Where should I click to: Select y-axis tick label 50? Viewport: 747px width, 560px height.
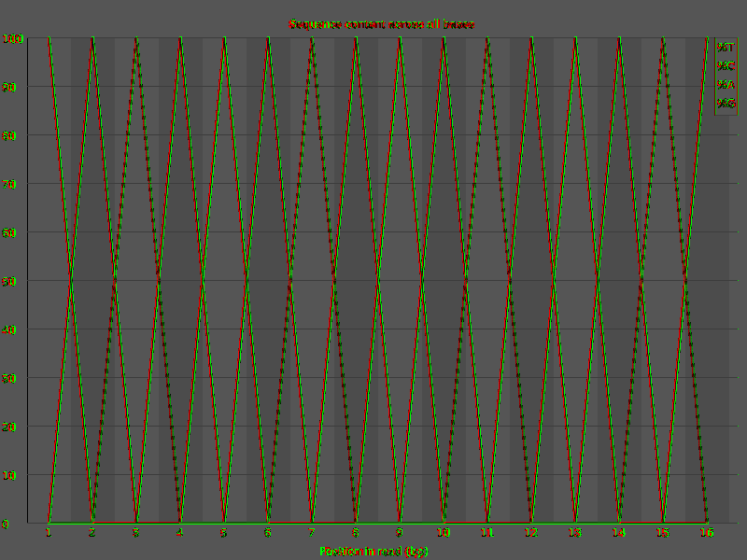9,282
